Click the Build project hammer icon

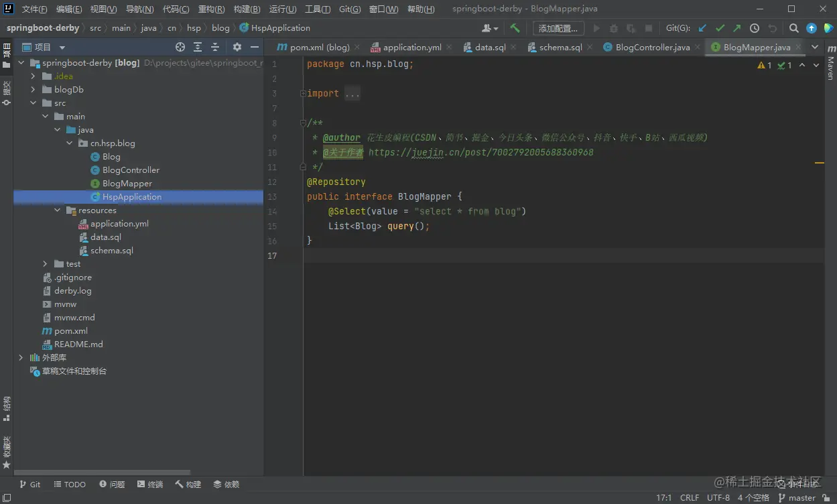(515, 28)
